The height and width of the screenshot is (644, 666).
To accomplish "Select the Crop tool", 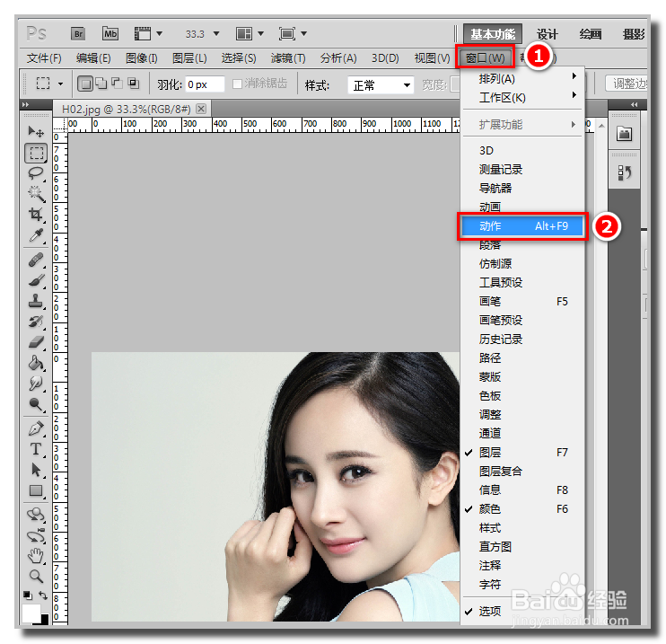I will click(36, 215).
